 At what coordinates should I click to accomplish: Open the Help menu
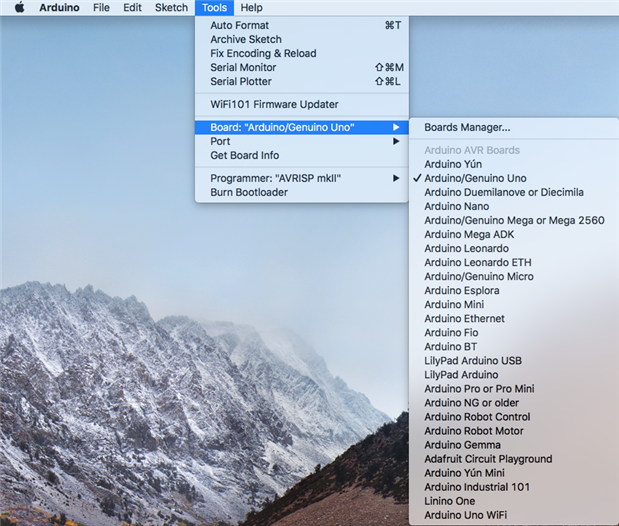point(251,8)
